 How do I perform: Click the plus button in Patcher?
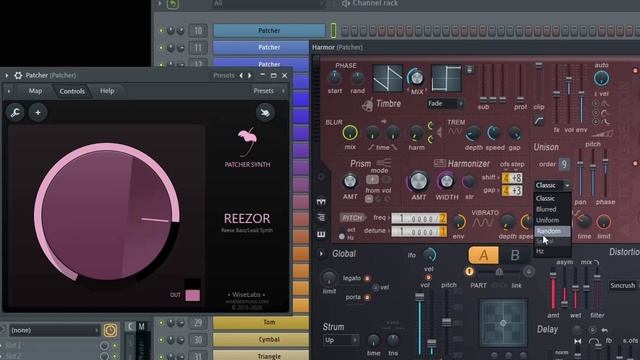tap(38, 112)
